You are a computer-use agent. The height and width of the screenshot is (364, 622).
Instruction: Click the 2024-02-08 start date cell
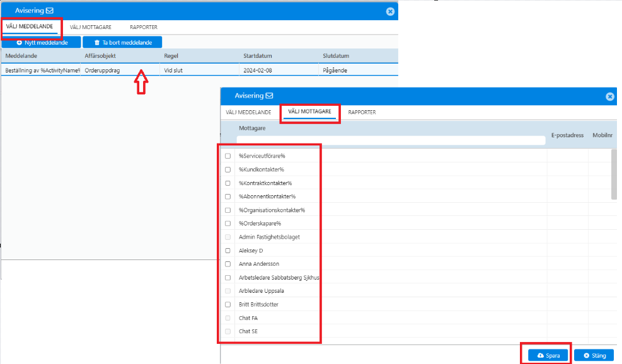279,70
